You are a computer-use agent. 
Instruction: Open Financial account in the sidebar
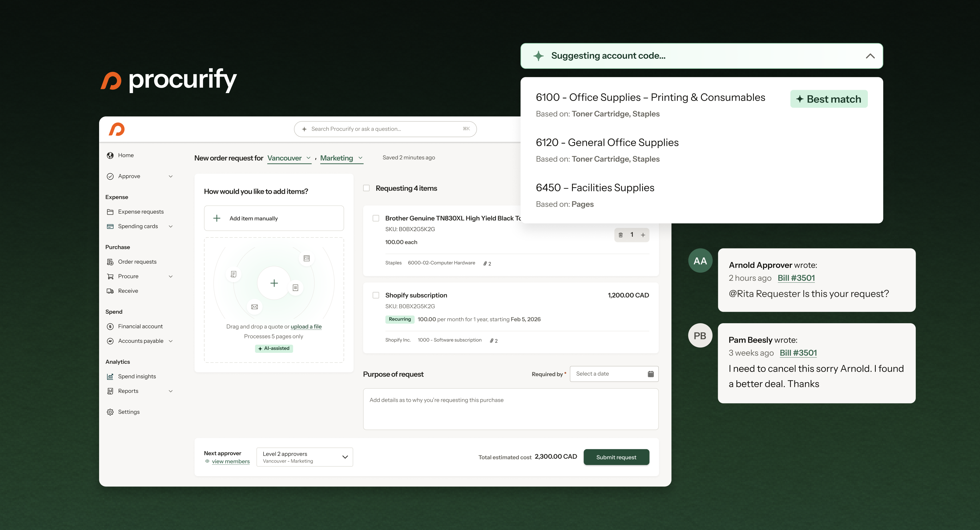pyautogui.click(x=140, y=326)
